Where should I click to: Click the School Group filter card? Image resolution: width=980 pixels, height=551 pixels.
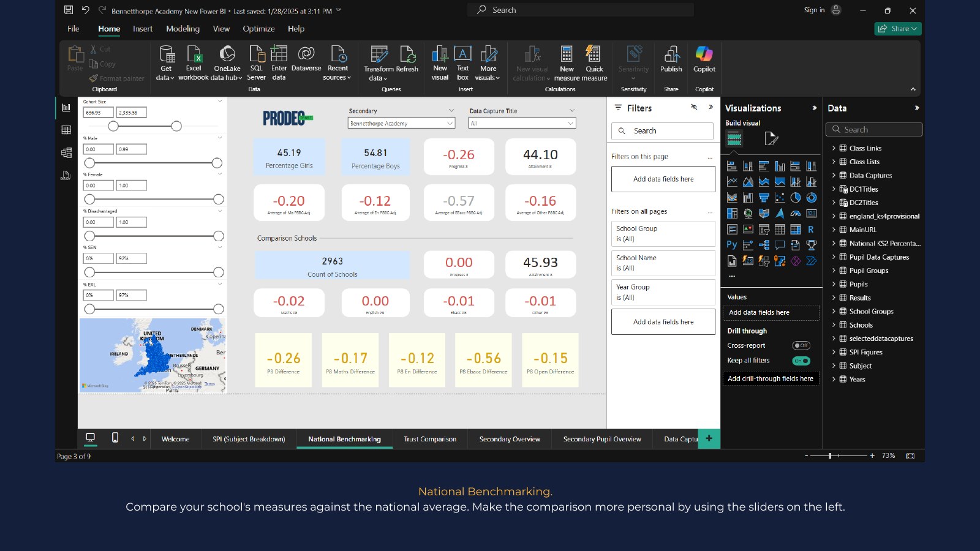[x=663, y=233]
